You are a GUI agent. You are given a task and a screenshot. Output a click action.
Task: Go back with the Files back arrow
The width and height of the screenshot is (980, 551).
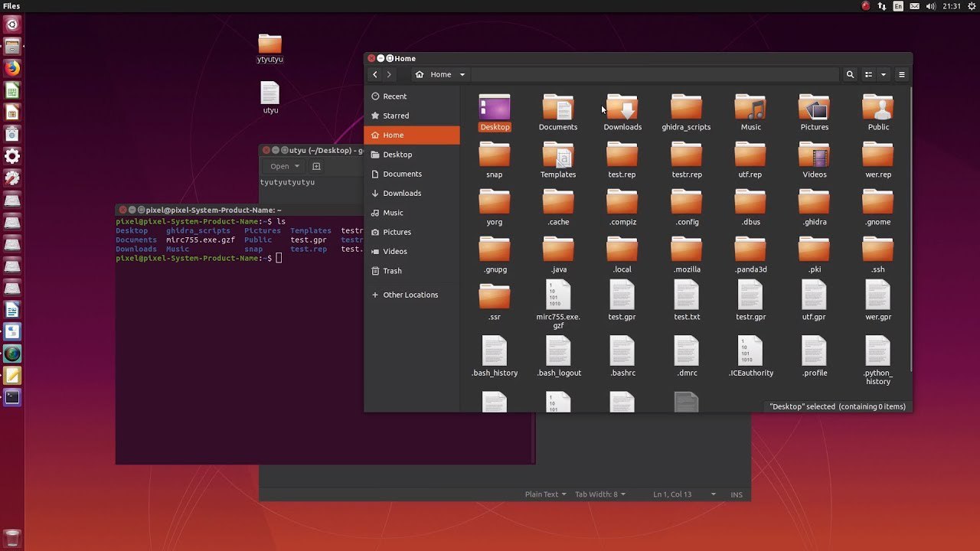pos(374,74)
